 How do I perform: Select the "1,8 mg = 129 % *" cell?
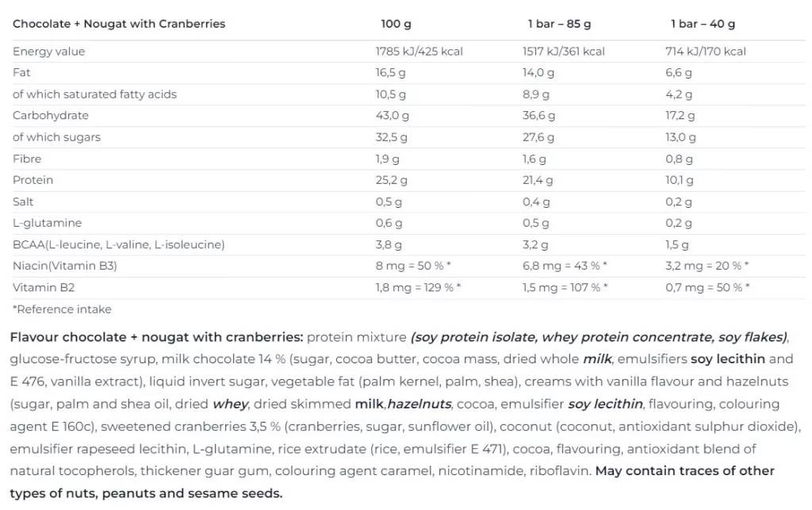(418, 287)
